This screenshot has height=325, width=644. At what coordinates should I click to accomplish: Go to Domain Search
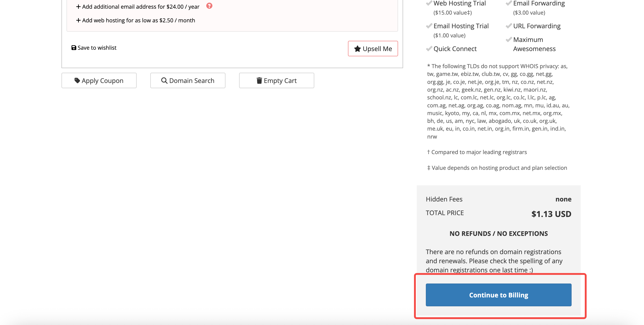click(188, 80)
